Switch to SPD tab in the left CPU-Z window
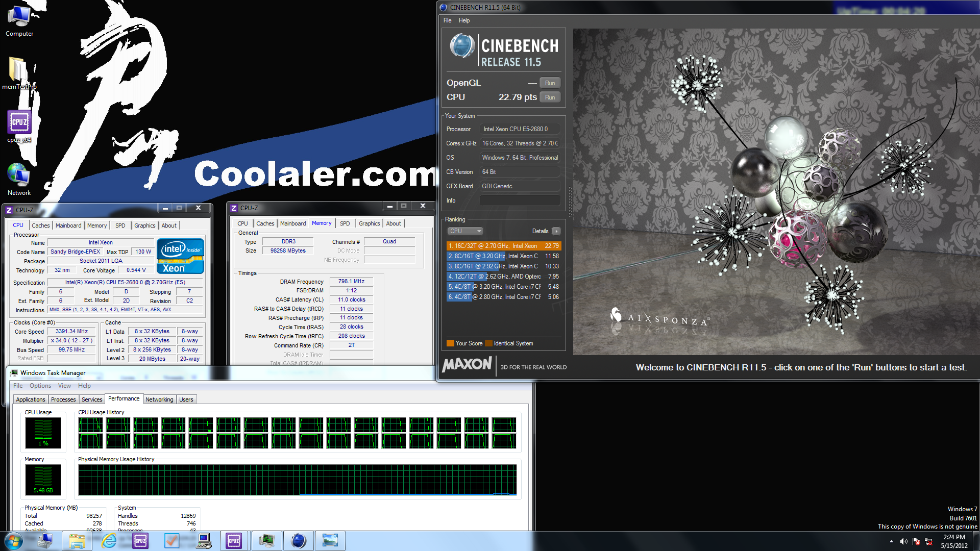The width and height of the screenshot is (980, 551). [120, 226]
